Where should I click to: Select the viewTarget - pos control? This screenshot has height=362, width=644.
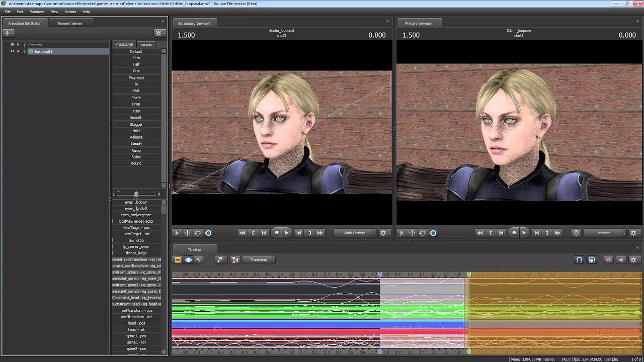click(x=136, y=228)
